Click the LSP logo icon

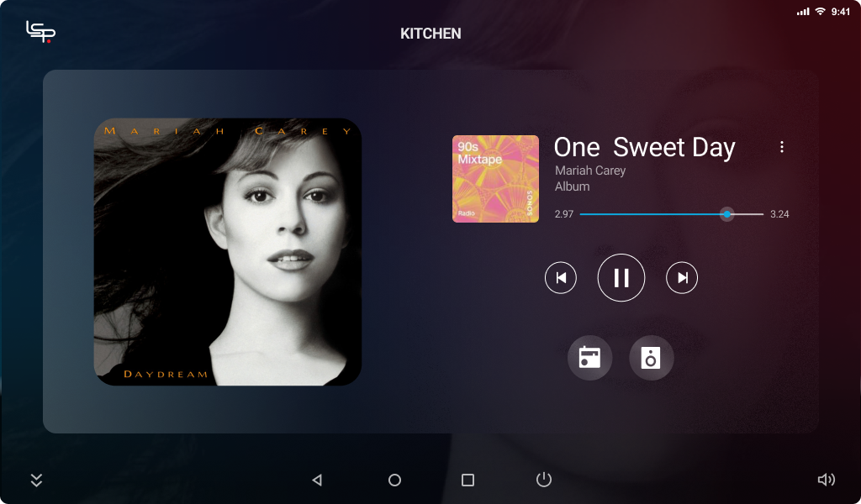[40, 31]
